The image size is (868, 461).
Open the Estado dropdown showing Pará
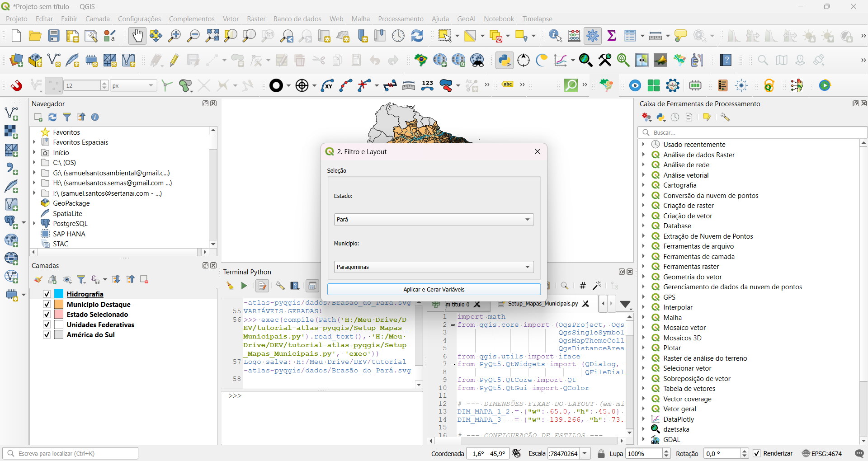click(x=434, y=220)
